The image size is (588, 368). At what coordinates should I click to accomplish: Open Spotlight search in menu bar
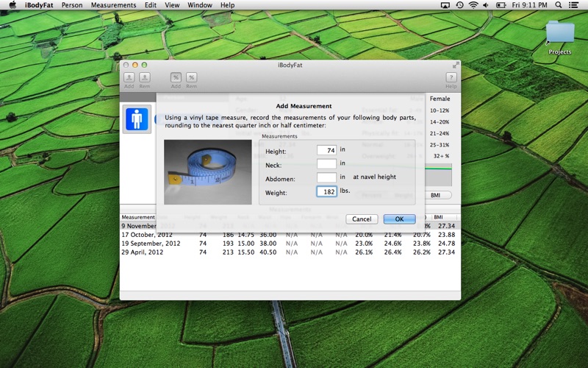[559, 5]
